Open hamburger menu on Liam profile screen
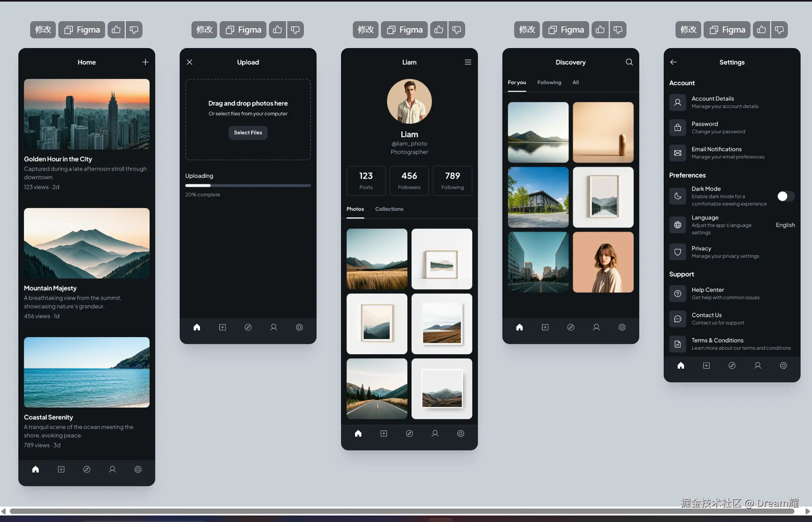 [x=468, y=62]
